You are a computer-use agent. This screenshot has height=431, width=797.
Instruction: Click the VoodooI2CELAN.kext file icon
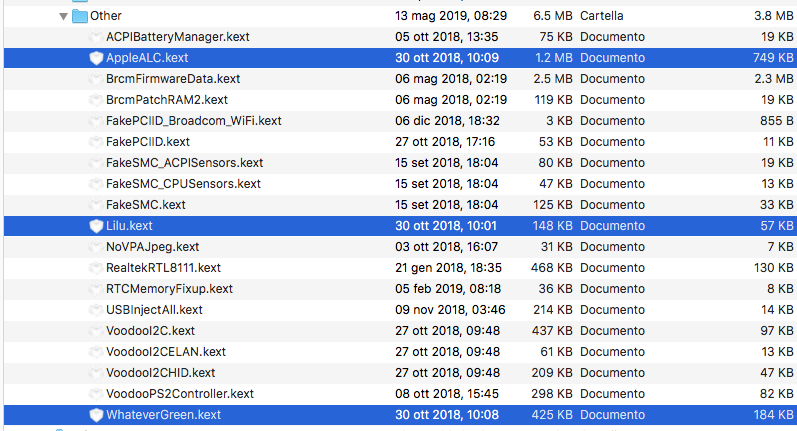coord(96,352)
